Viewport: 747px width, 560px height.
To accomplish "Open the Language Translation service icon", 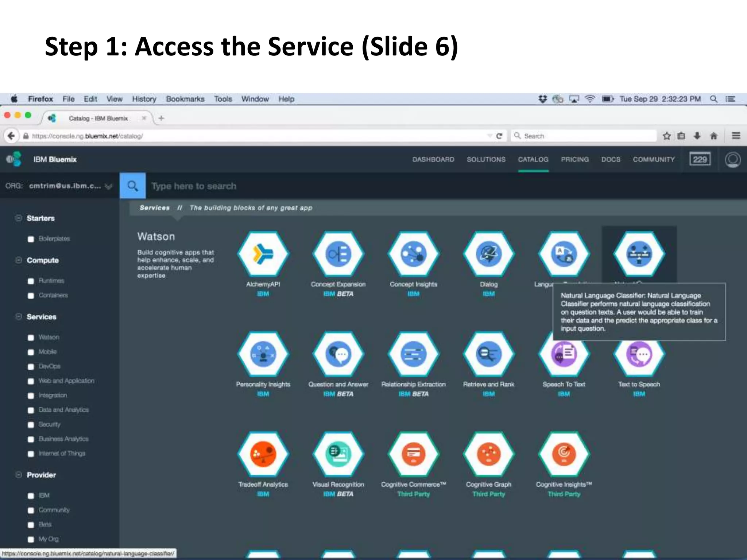I will click(564, 254).
